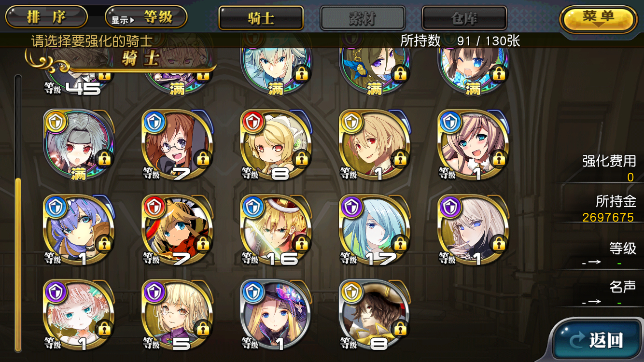644x362 pixels.
Task: Switch to the 素材 tab
Action: [363, 18]
